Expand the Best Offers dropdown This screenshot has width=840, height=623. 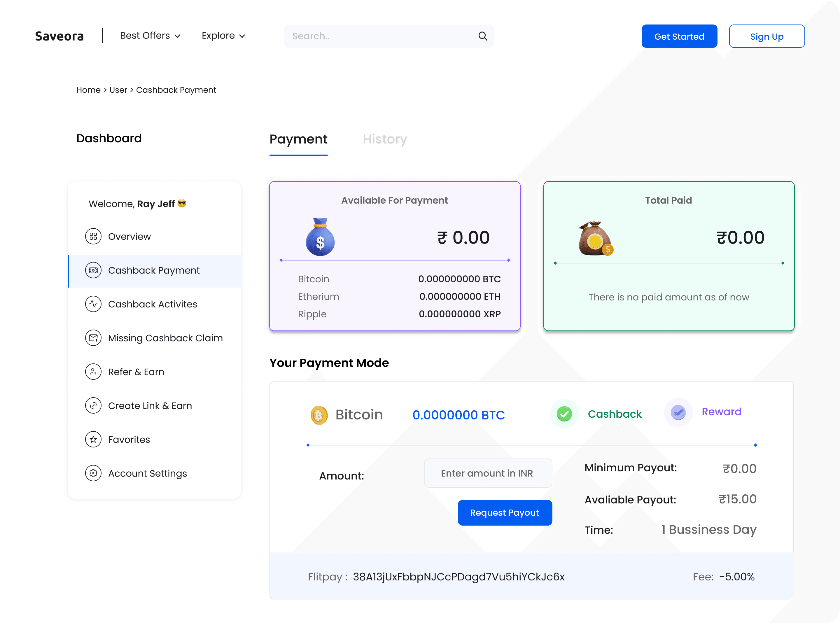pyautogui.click(x=150, y=36)
